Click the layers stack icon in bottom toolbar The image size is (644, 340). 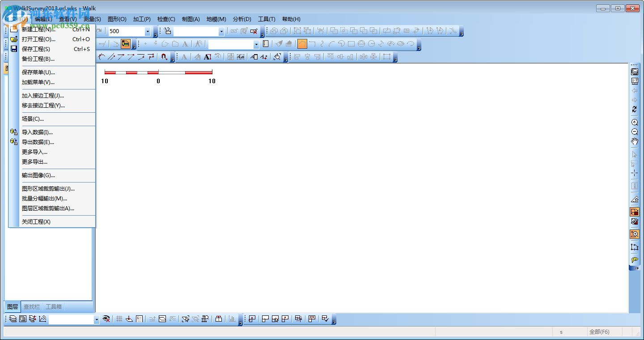click(13, 319)
